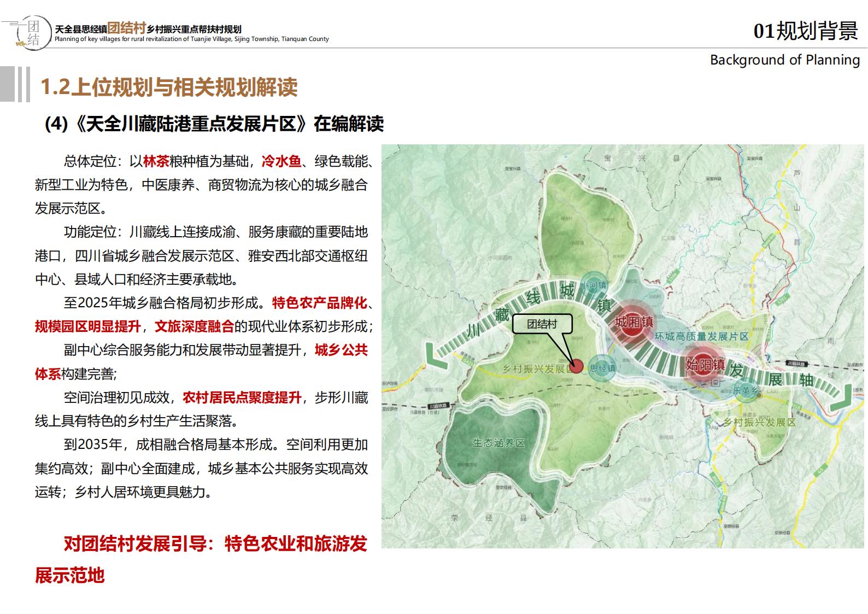Click the red phrase 文旅深度融合

[x=194, y=326]
